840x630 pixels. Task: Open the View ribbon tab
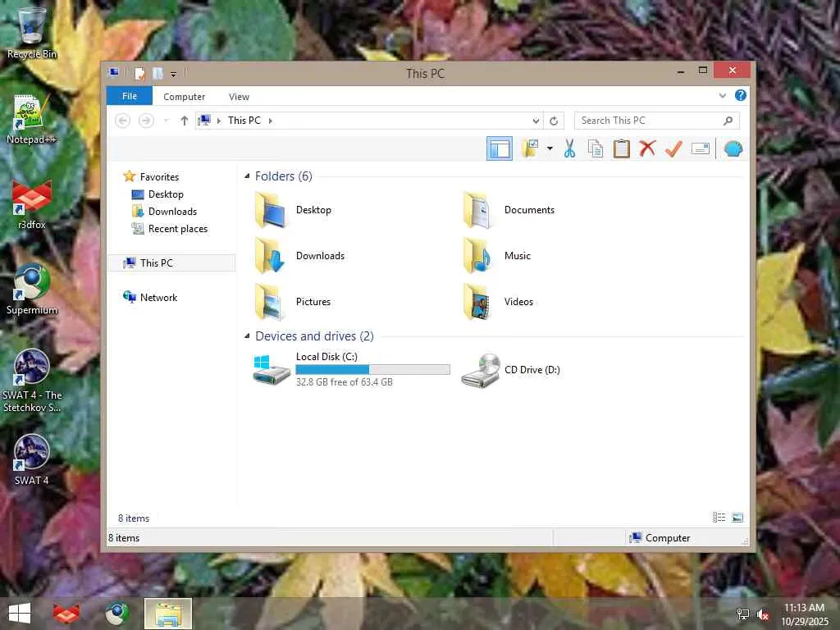(x=239, y=97)
